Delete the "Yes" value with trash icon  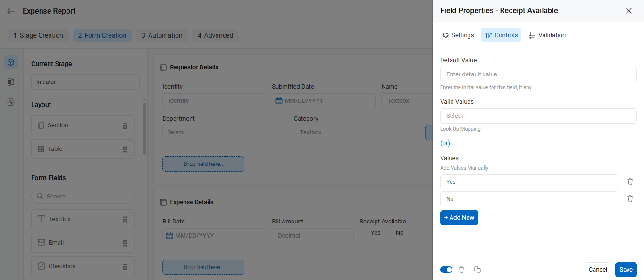(x=630, y=181)
